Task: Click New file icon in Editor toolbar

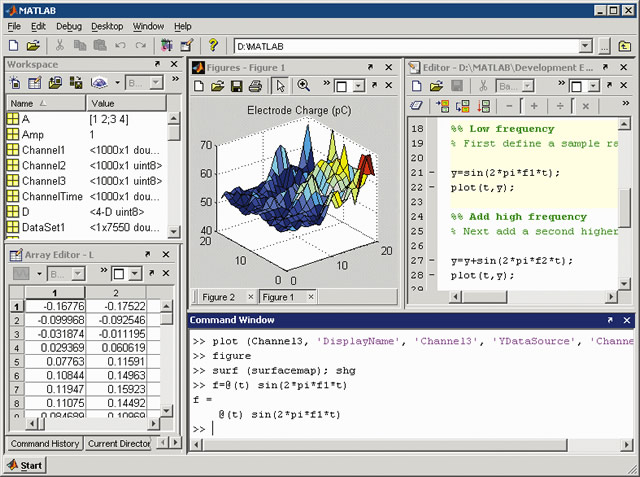Action: (417, 86)
